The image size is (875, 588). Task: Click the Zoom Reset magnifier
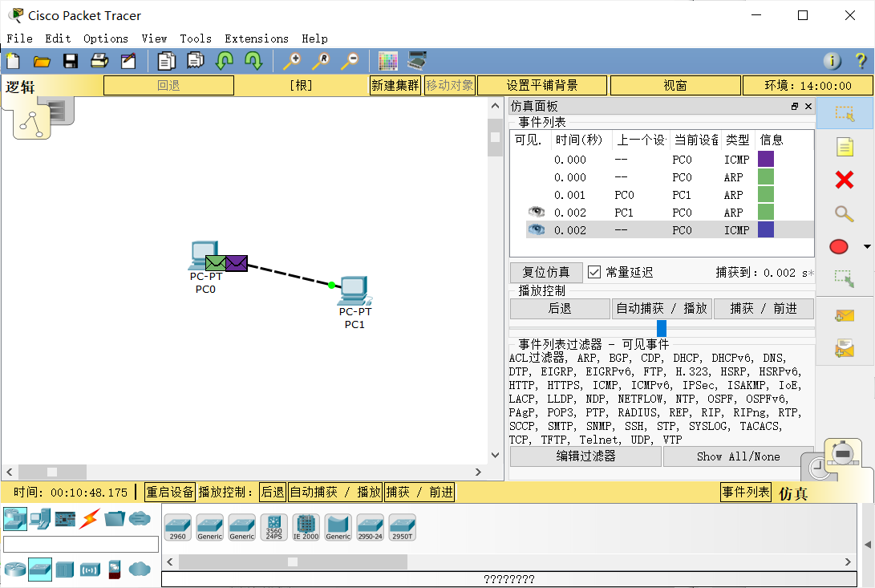click(x=321, y=61)
